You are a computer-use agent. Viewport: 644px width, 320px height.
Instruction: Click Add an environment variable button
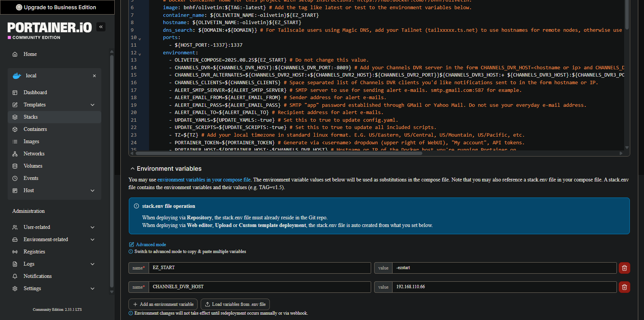(163, 304)
